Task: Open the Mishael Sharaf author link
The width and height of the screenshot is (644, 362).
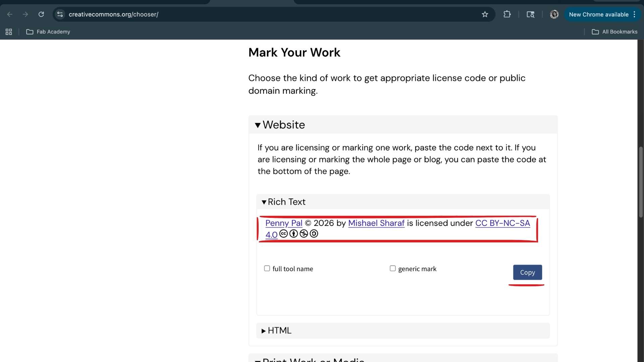Action: [x=376, y=223]
